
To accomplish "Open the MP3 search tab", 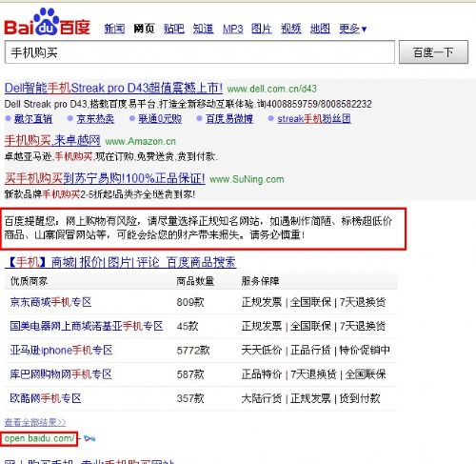I will tap(232, 29).
